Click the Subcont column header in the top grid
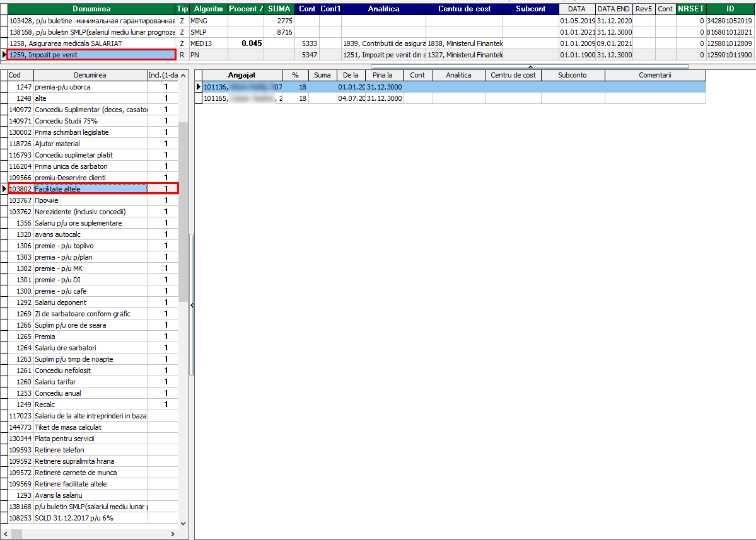The width and height of the screenshot is (756, 540). pos(530,9)
